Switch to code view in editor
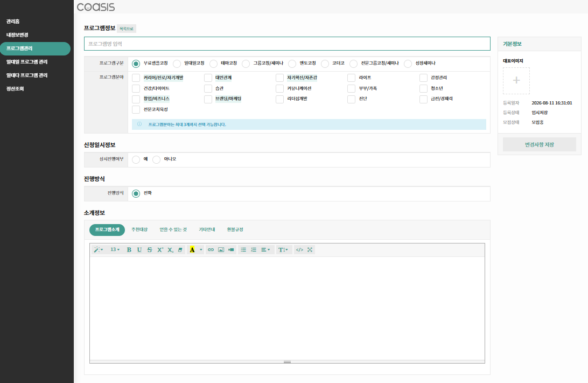This screenshot has width=588, height=383. pyautogui.click(x=299, y=250)
